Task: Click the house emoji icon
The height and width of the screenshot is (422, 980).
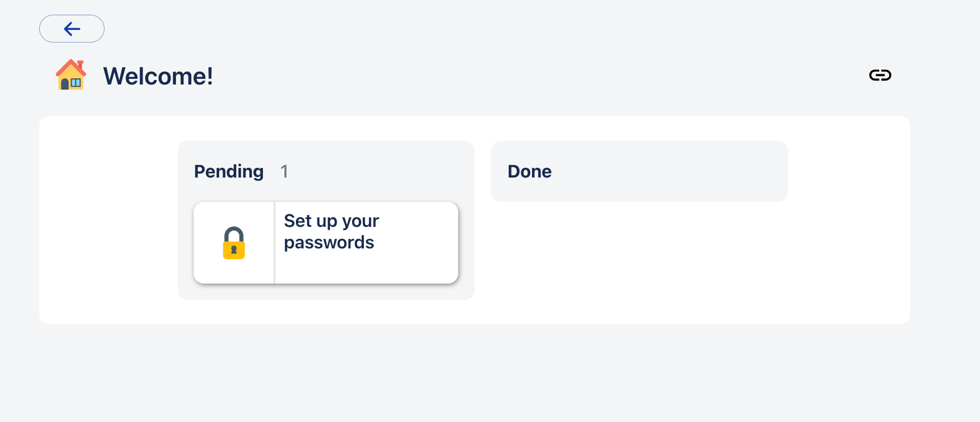Action: click(71, 75)
